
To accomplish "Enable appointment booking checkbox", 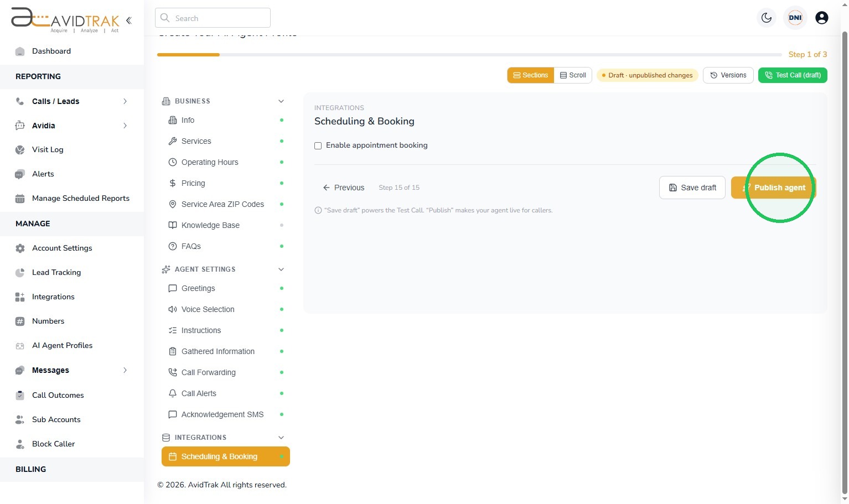I will pyautogui.click(x=318, y=146).
